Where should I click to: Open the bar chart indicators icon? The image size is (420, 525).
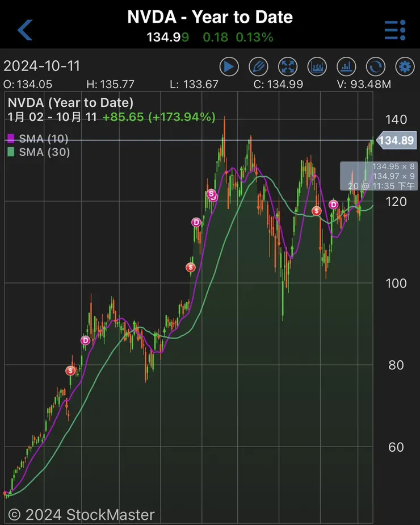pos(346,66)
